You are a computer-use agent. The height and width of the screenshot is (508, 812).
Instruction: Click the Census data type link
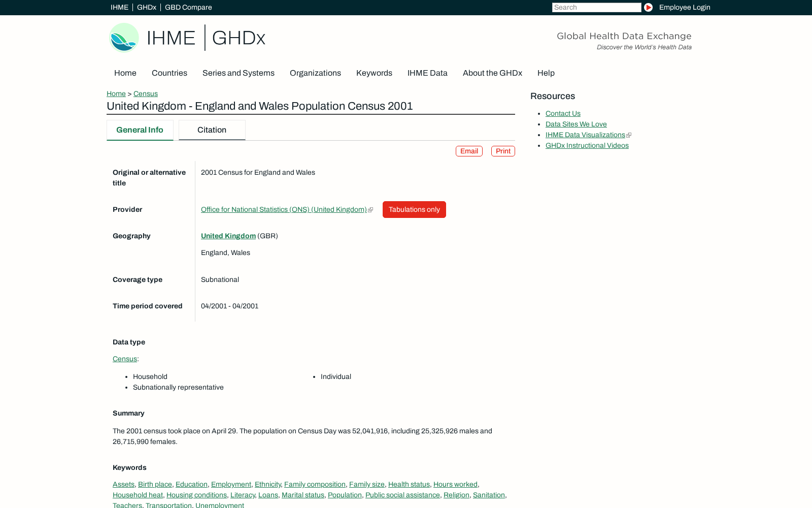click(125, 359)
